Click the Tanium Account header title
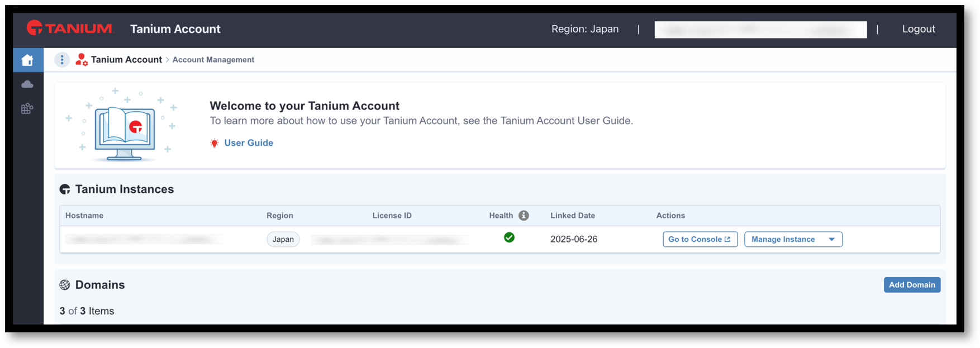 [x=175, y=29]
